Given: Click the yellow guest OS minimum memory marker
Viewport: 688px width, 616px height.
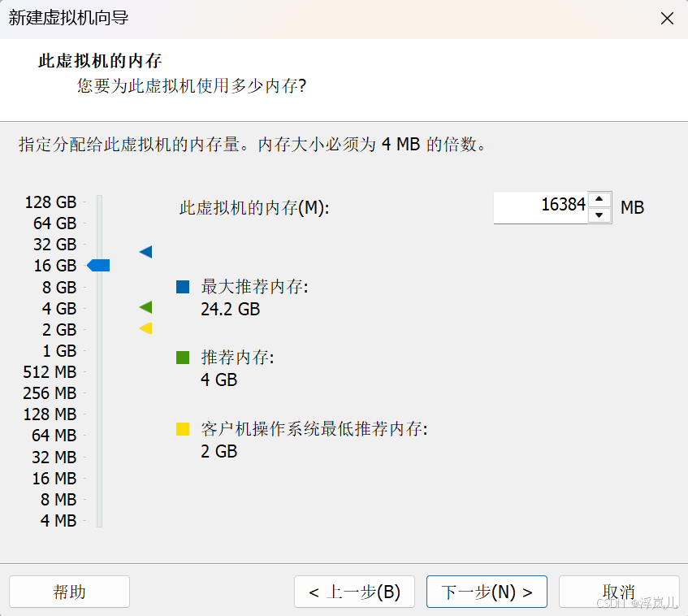Looking at the screenshot, I should point(146,328).
